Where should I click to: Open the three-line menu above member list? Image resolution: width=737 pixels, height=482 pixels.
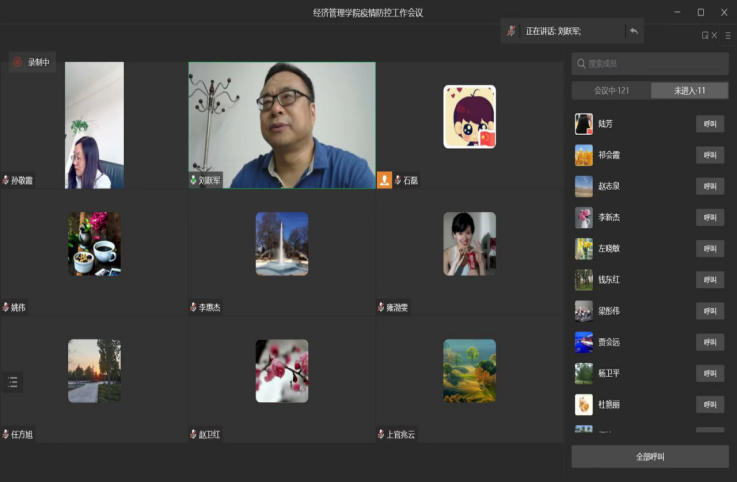click(x=727, y=35)
